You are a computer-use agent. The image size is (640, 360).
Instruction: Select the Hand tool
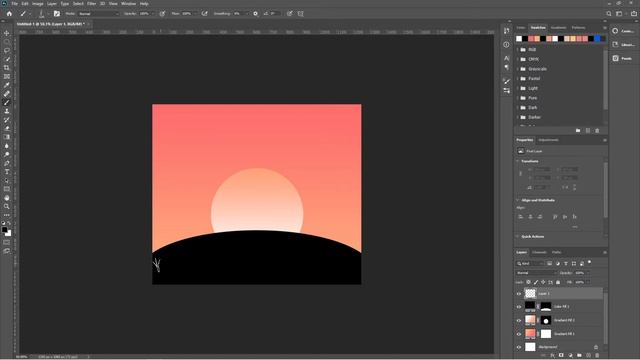click(7, 198)
